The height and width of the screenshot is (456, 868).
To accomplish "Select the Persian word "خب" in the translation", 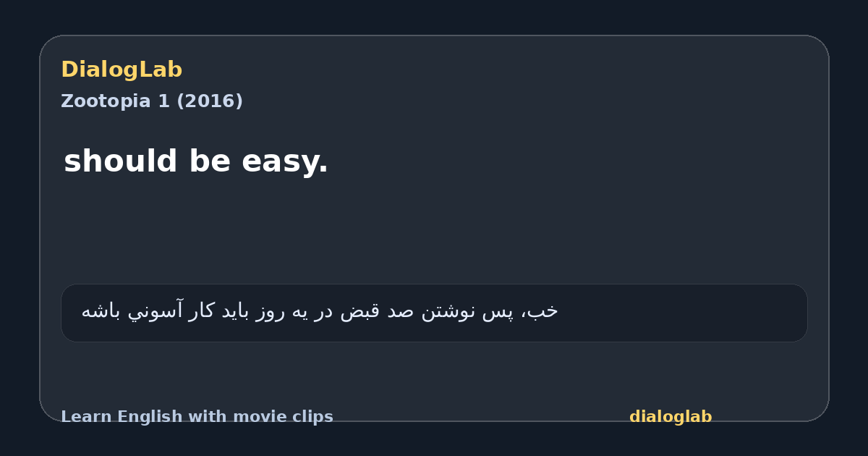I will (x=547, y=311).
